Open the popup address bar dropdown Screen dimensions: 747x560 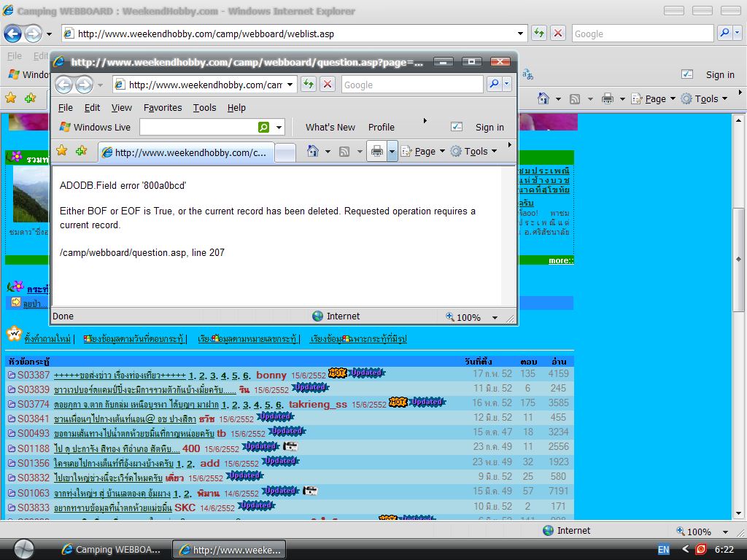click(290, 85)
